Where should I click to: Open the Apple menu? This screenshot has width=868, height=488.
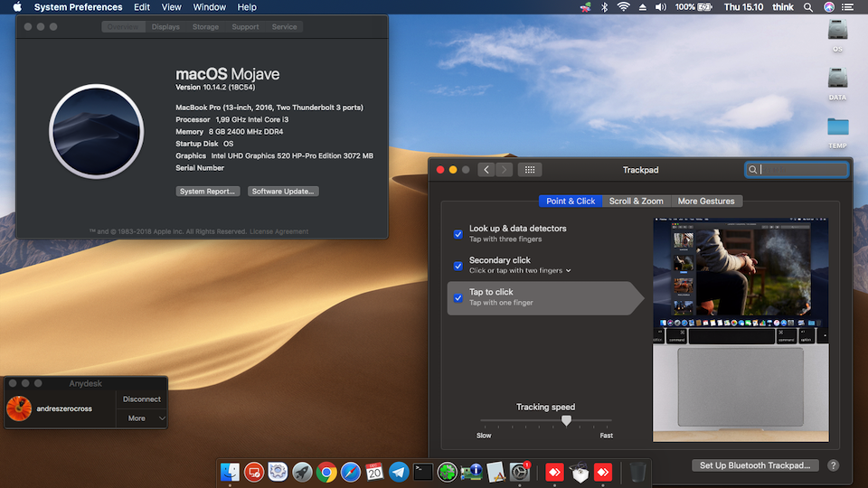[x=17, y=7]
